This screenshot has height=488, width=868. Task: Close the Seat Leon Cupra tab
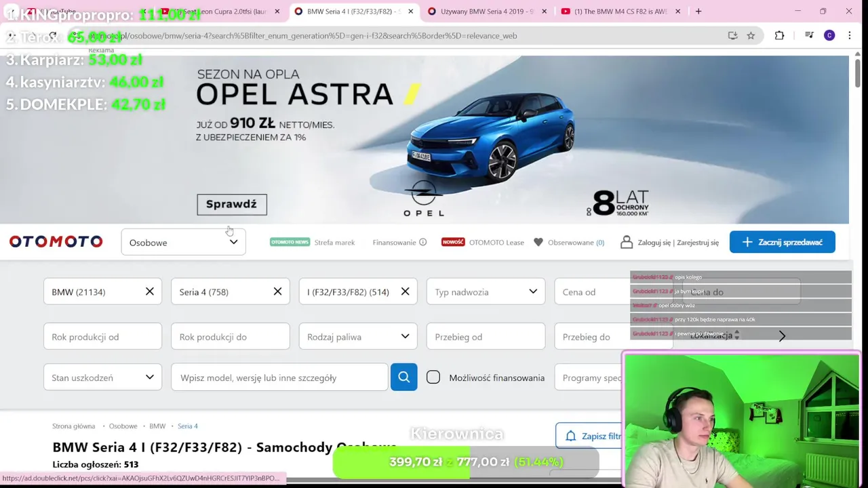(277, 11)
